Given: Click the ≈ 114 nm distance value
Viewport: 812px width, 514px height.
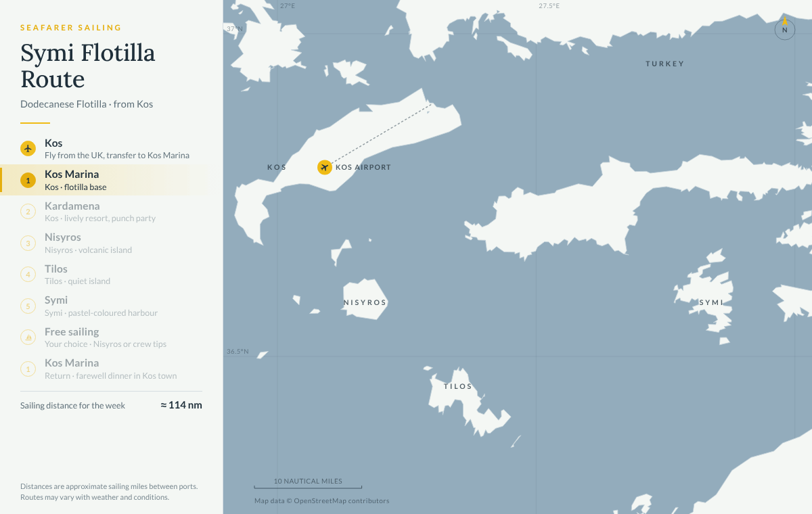Looking at the screenshot, I should pyautogui.click(x=181, y=405).
